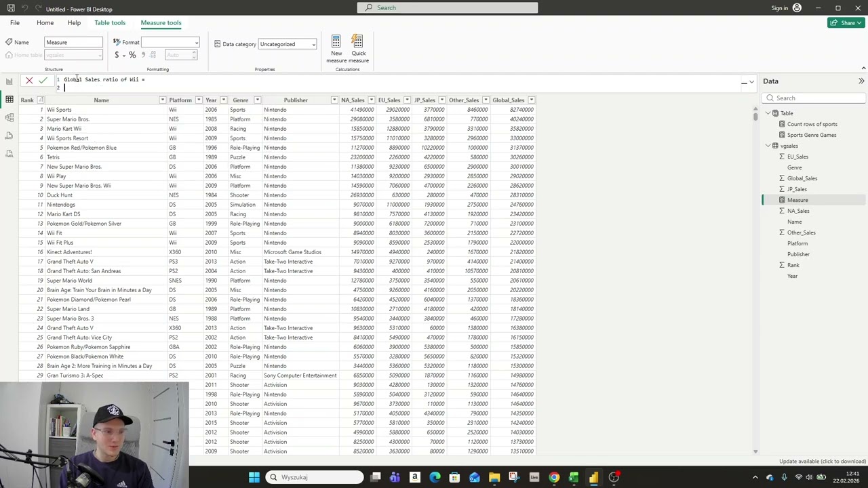Click the Redo arrow in title bar
This screenshot has width=868, height=488.
(x=37, y=8)
